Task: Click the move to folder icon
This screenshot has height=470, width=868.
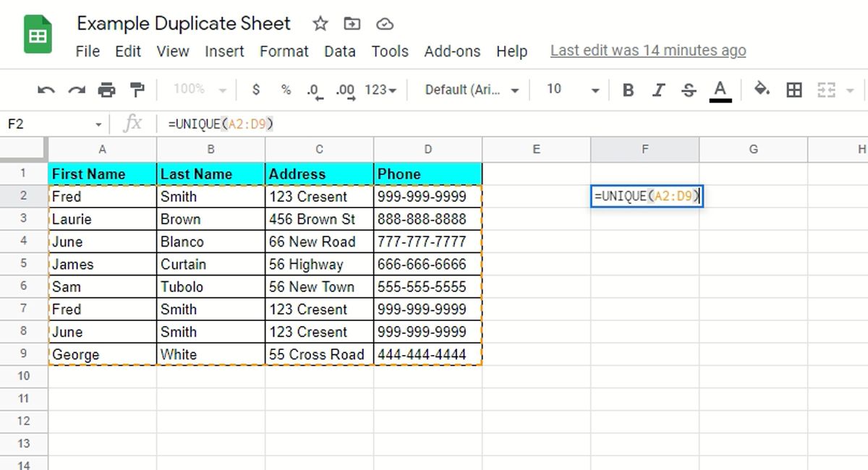Action: pyautogui.click(x=352, y=24)
